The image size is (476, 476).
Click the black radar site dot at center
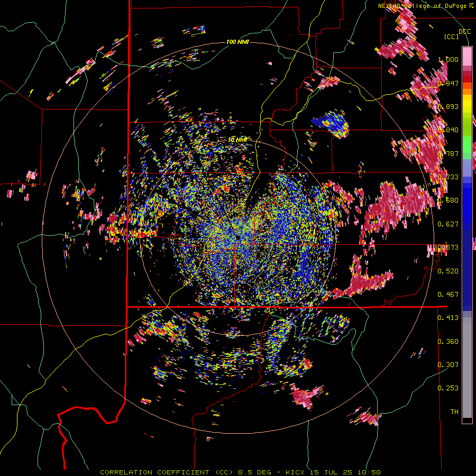click(x=237, y=237)
